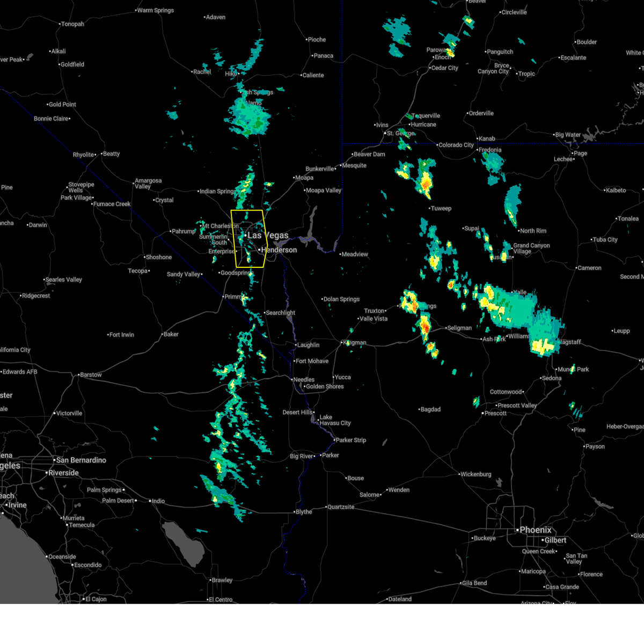The width and height of the screenshot is (644, 644).
Task: Click the Sedona label
Action: (x=552, y=378)
